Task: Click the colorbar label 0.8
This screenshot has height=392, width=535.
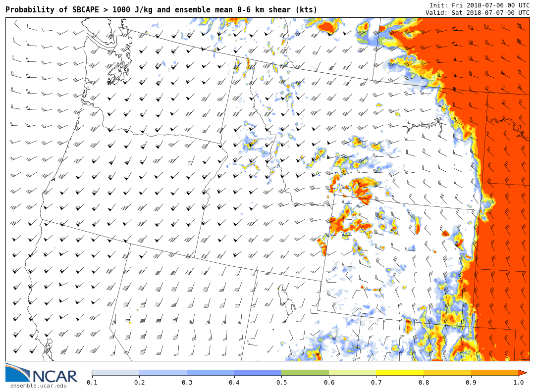Action: pyautogui.click(x=424, y=383)
